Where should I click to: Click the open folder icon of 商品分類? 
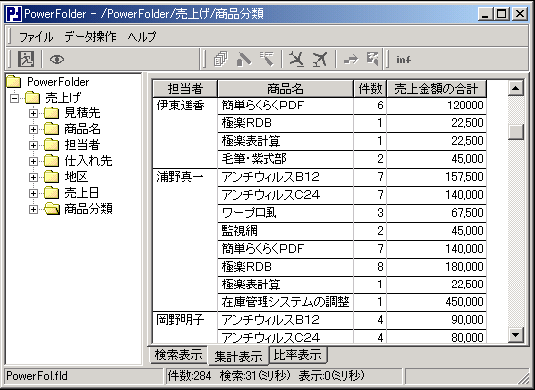tap(52, 209)
